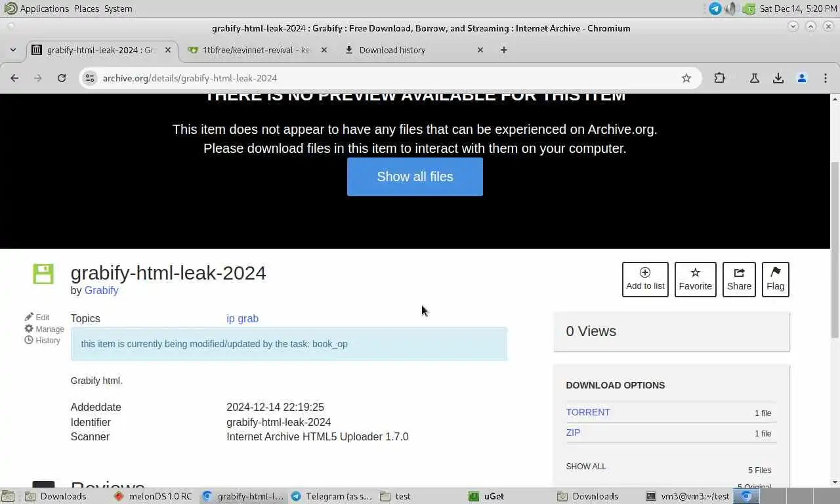Click the browser forward arrow
Image resolution: width=840 pixels, height=504 pixels.
tap(38, 78)
